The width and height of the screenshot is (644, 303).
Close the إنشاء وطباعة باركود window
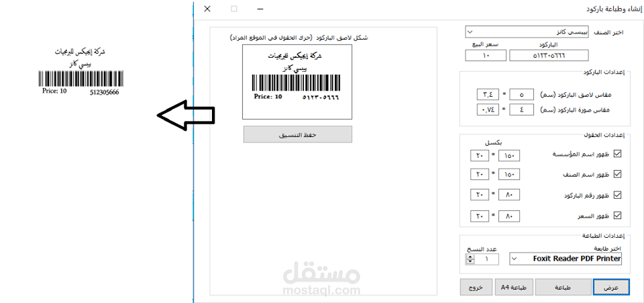(207, 9)
